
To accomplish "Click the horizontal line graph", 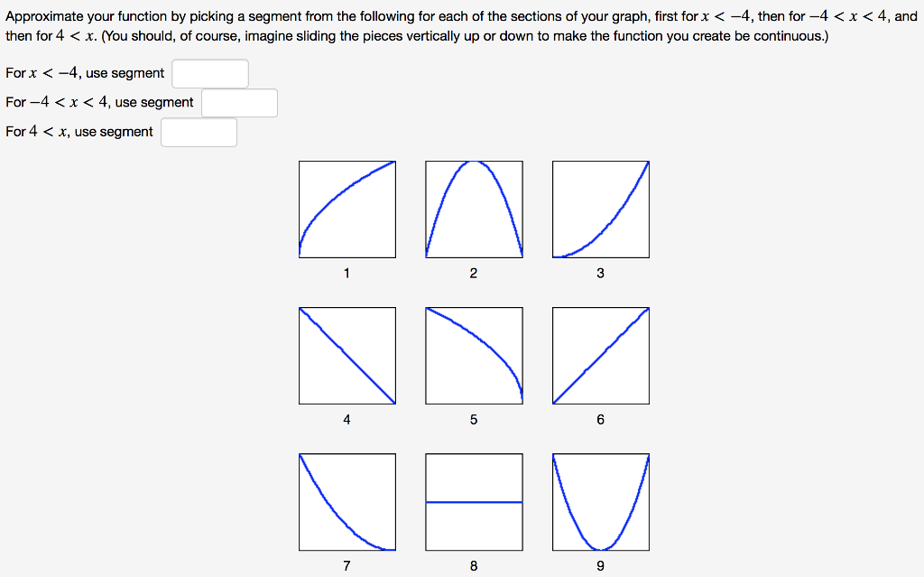I will [x=474, y=502].
